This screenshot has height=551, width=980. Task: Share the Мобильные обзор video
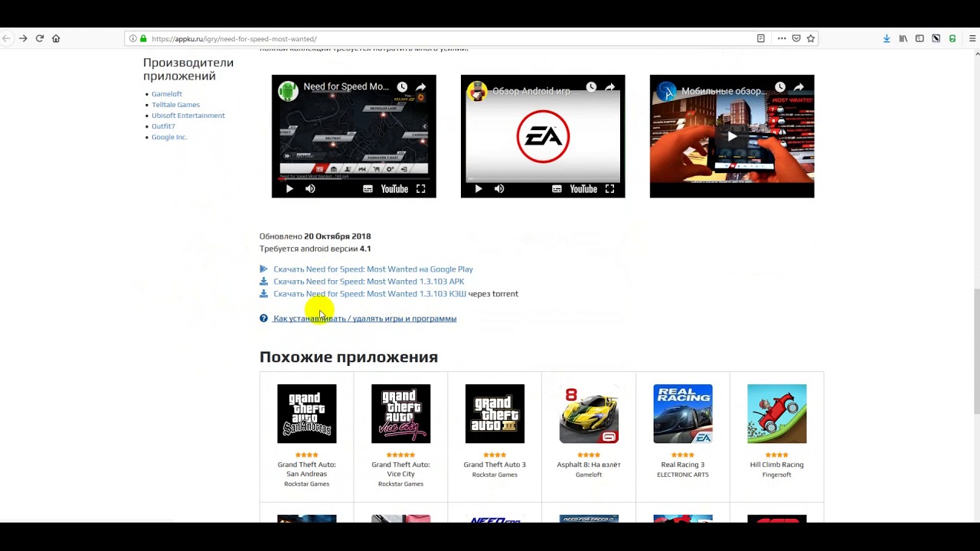coord(799,87)
